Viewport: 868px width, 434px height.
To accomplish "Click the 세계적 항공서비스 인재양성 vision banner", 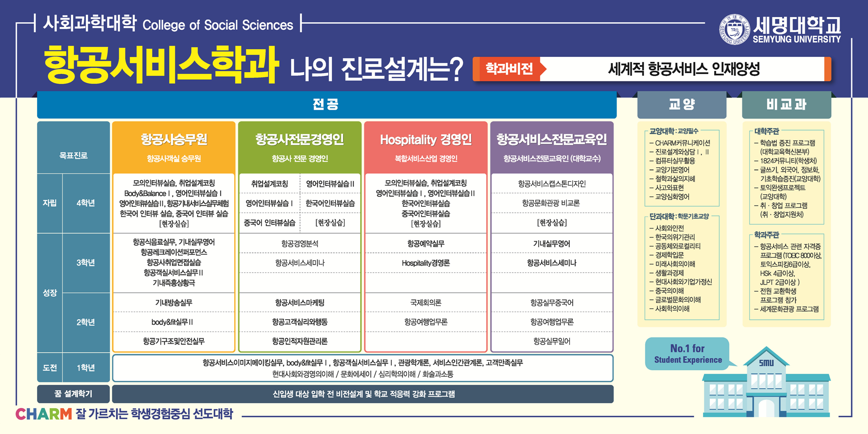I will click(x=684, y=69).
